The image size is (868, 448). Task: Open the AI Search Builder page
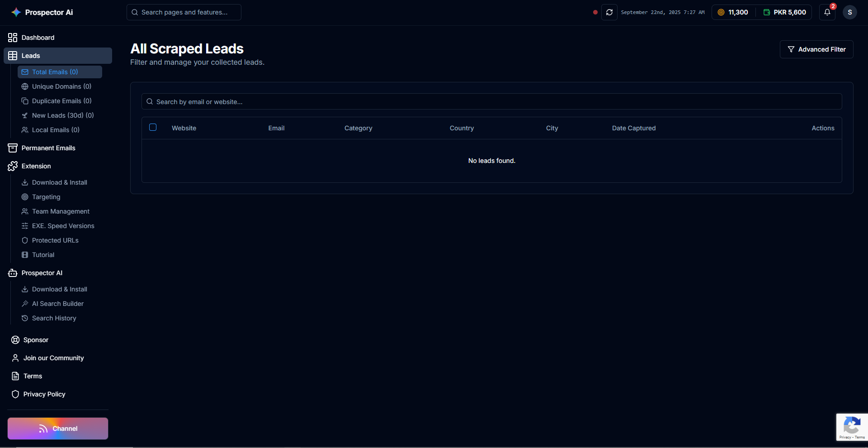click(x=57, y=304)
